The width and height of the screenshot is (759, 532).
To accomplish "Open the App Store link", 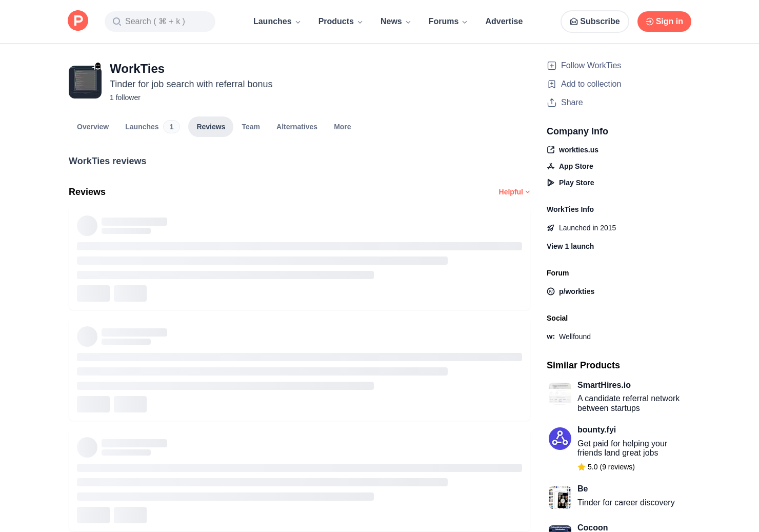I will point(576,166).
